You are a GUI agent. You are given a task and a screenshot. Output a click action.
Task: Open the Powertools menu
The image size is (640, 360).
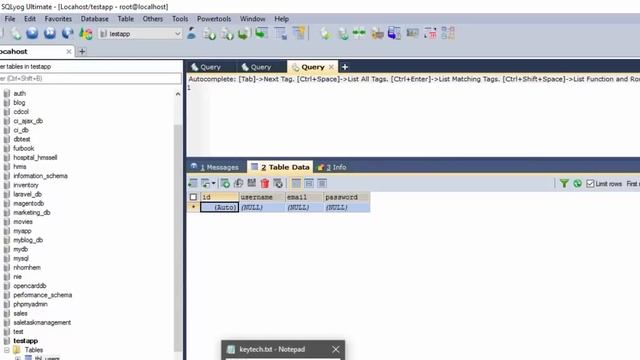point(214,19)
